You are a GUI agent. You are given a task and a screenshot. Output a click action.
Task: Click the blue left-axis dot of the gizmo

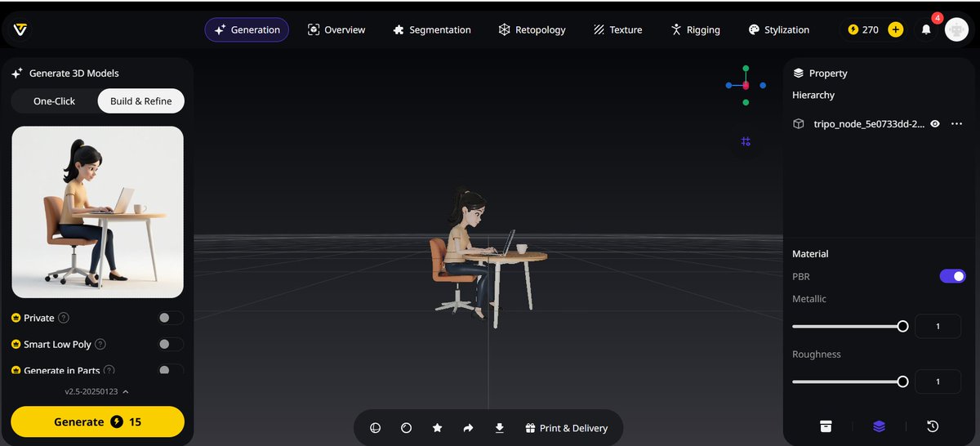(728, 85)
